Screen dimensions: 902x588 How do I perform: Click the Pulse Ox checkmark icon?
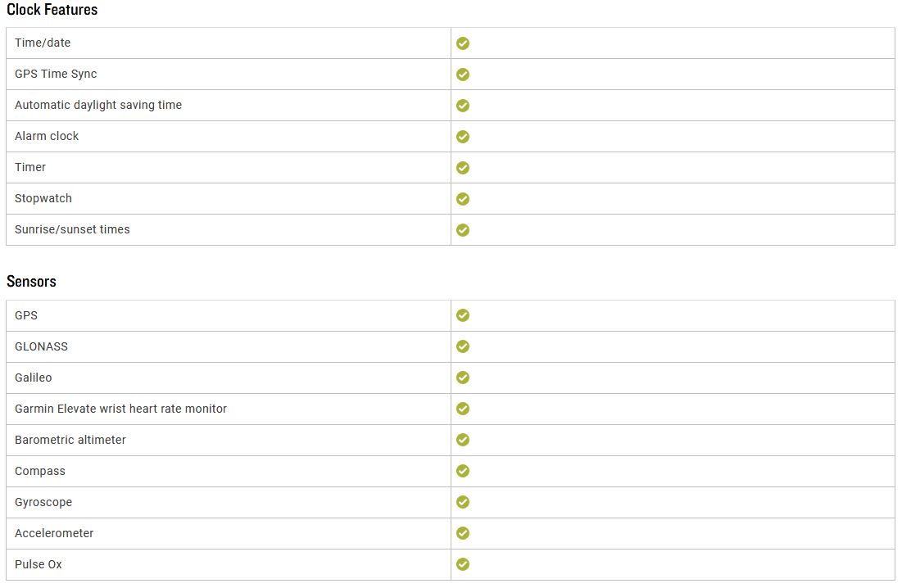coord(463,564)
